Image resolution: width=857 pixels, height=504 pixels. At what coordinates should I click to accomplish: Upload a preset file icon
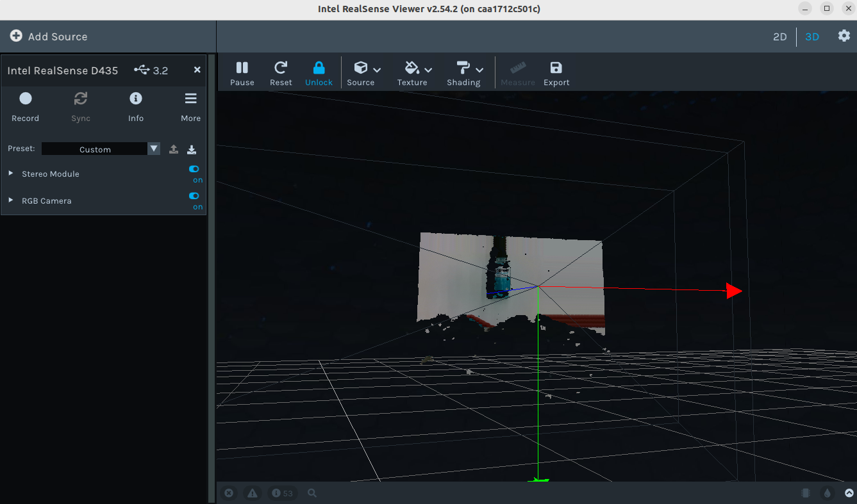pos(174,149)
